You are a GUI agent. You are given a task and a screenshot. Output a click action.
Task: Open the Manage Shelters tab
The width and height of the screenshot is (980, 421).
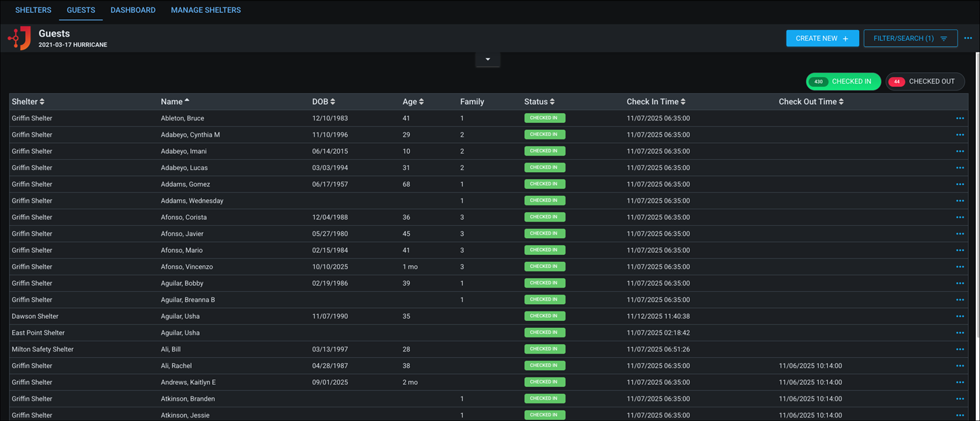coord(206,10)
